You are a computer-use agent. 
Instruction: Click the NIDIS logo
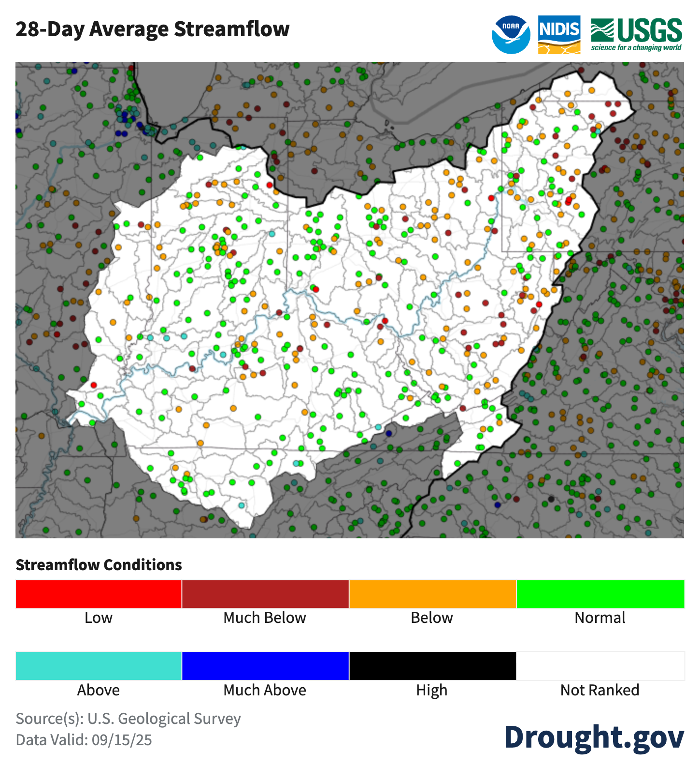(x=559, y=34)
